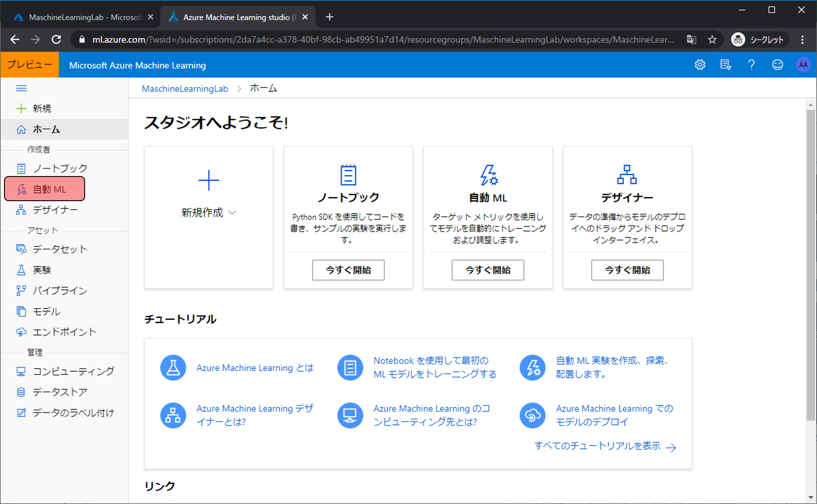Open the smiley feedback icon
Screen dimensions: 817x504
click(x=778, y=65)
